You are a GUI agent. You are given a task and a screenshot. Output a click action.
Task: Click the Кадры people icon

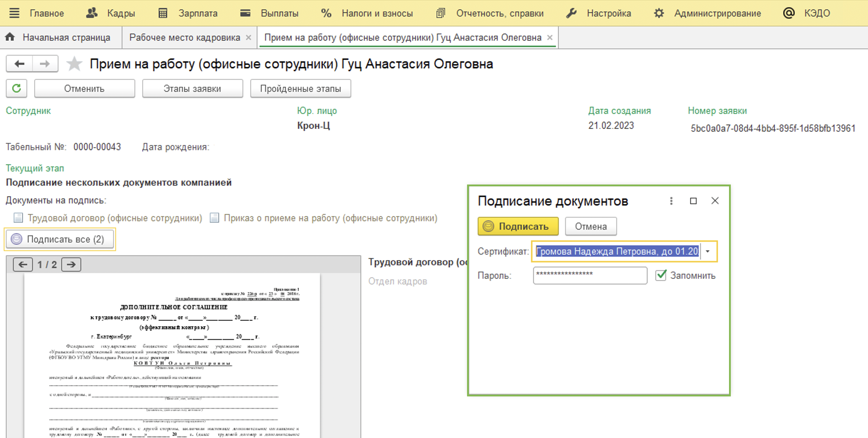[x=92, y=13]
